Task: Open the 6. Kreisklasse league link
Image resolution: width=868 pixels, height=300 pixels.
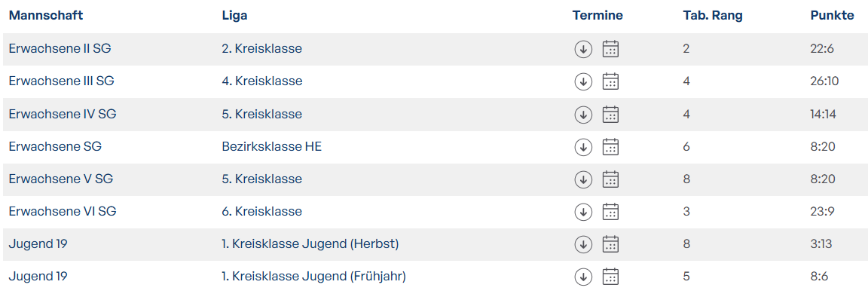Action: click(262, 212)
